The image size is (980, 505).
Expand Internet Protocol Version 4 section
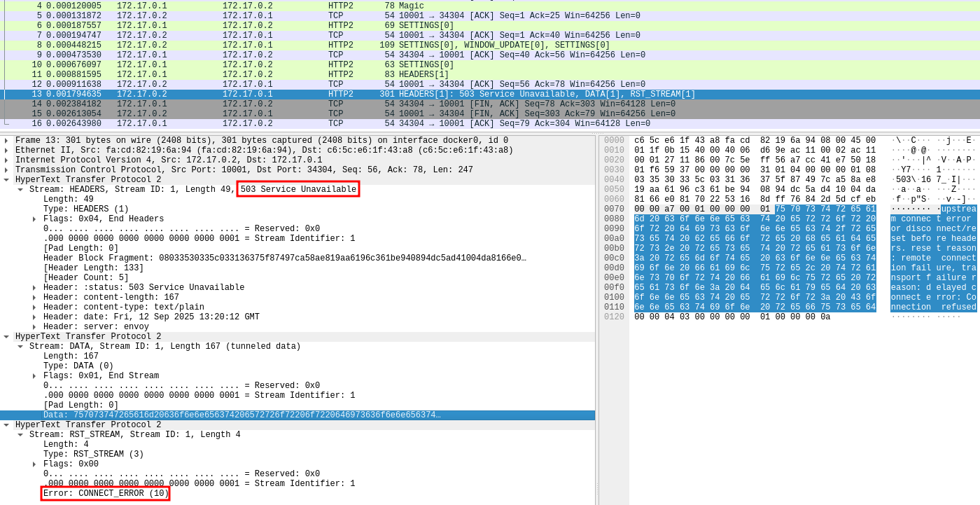(6, 160)
